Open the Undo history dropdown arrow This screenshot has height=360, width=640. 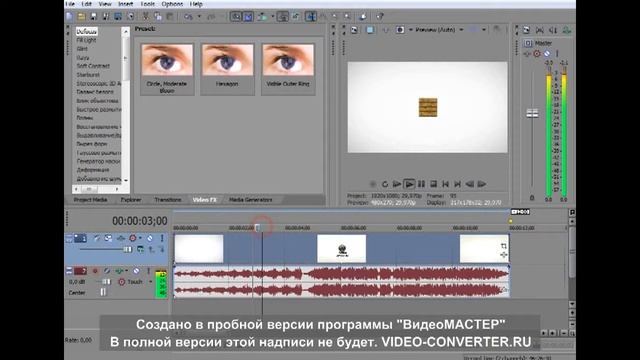pyautogui.click(x=199, y=17)
